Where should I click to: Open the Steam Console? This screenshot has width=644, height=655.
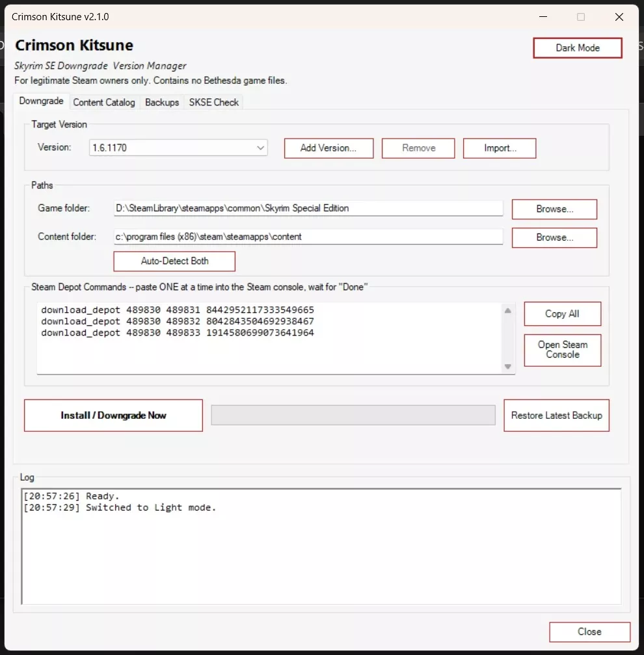pyautogui.click(x=562, y=350)
